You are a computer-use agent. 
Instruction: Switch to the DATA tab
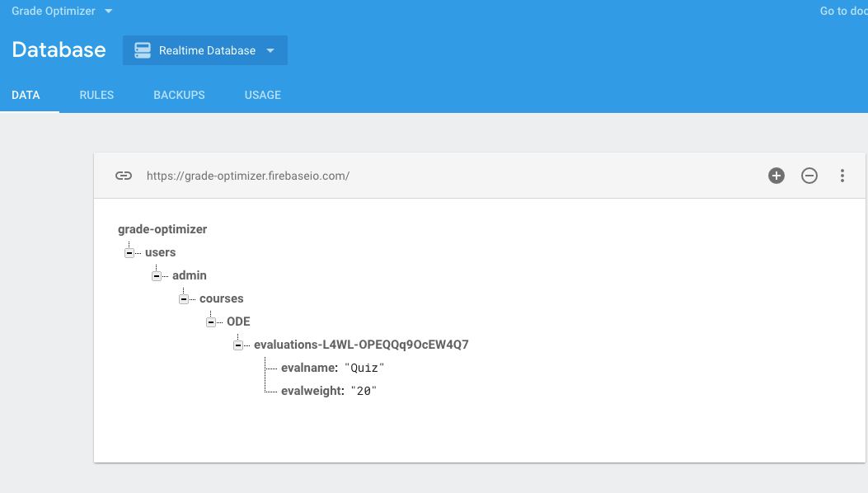pyautogui.click(x=26, y=96)
